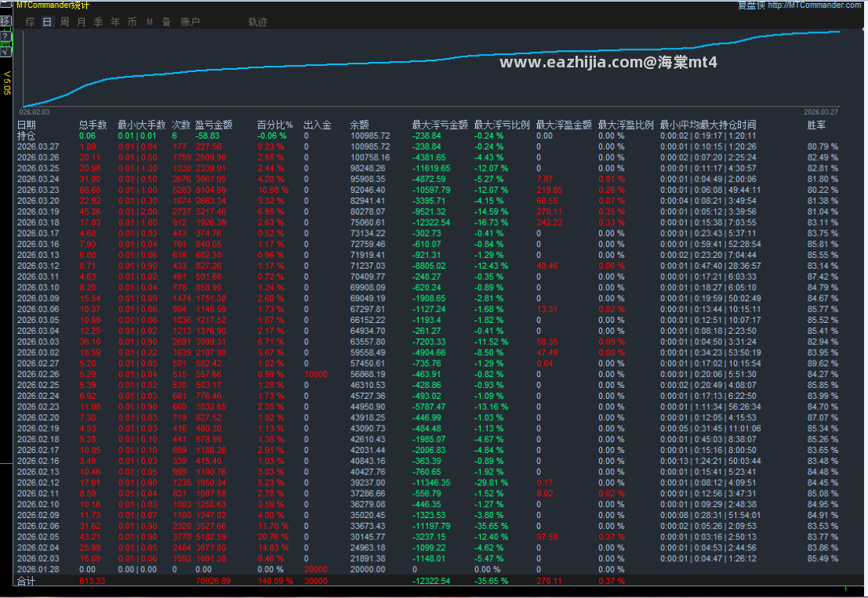Click the 最大浮盈比例 column header
The height and width of the screenshot is (598, 868).
626,125
